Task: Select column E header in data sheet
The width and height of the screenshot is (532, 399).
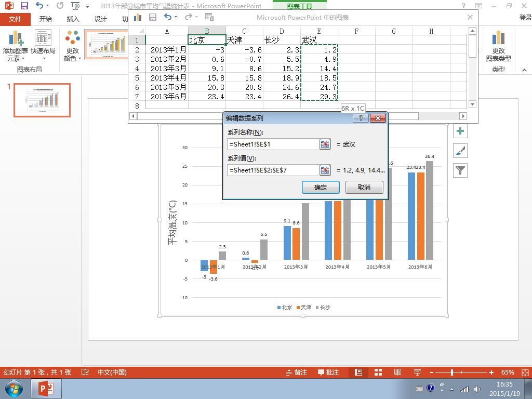Action: (x=319, y=31)
